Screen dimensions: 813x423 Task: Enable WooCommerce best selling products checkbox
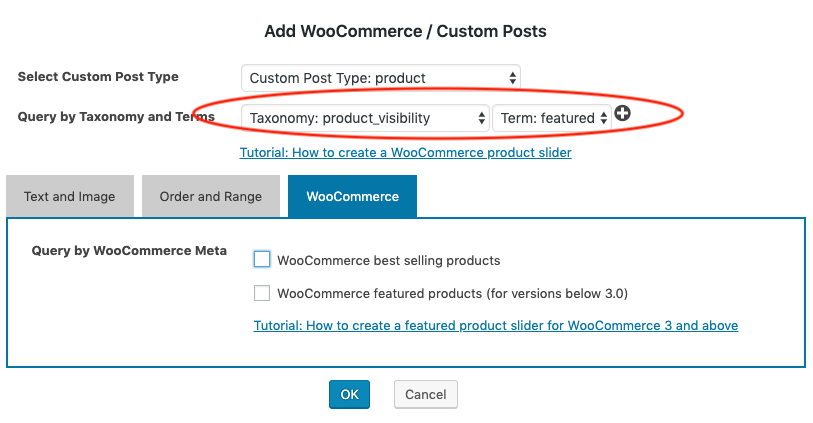[x=262, y=259]
